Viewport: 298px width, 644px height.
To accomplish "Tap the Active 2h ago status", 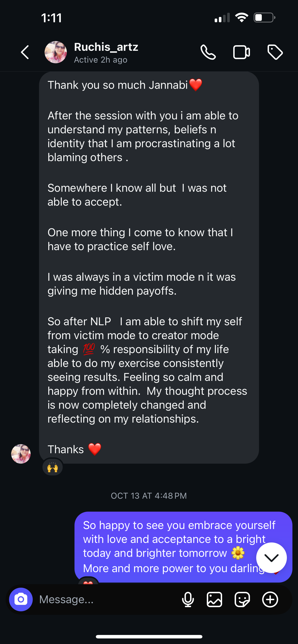I will point(100,60).
